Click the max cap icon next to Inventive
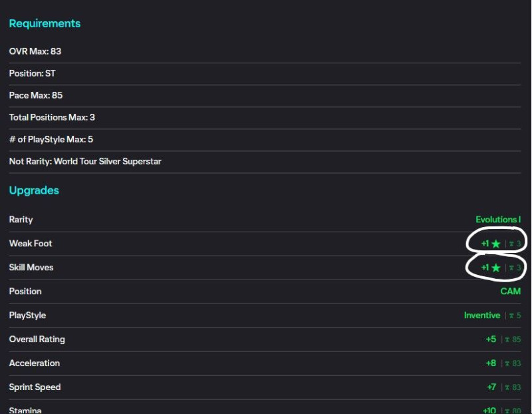Viewport: 532px width, 414px height. [510, 316]
